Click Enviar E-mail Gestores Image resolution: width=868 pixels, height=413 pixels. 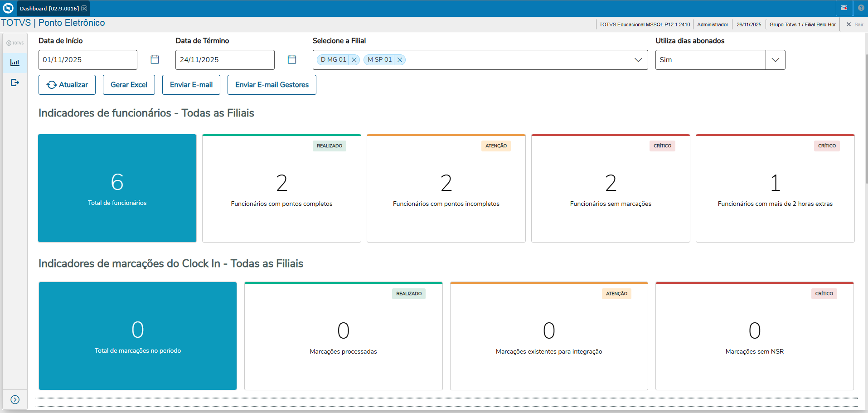pos(272,85)
